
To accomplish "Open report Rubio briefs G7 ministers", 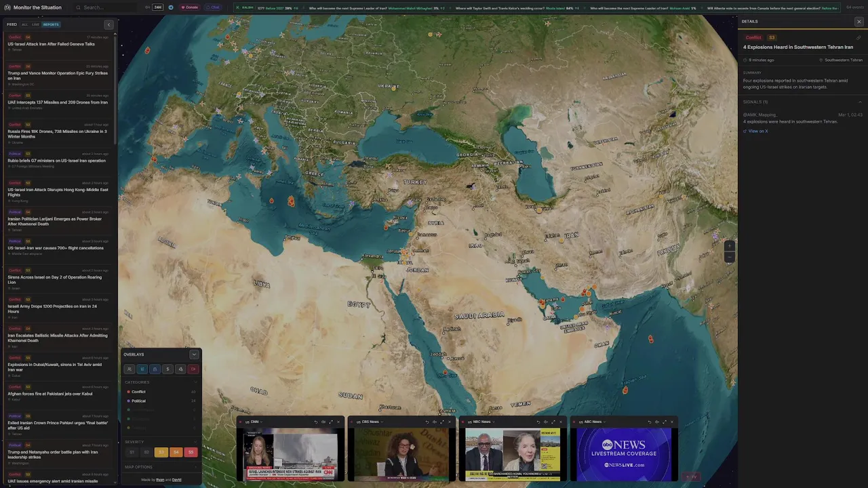I will 57,161.
